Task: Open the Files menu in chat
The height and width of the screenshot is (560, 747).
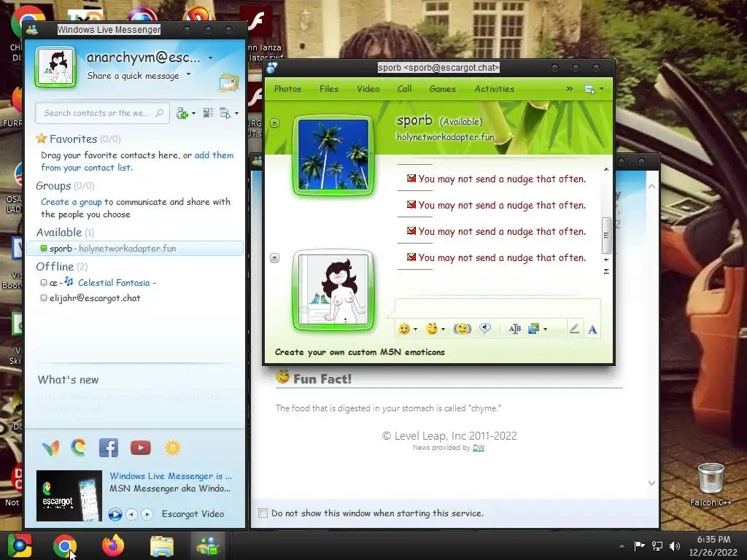Action: pyautogui.click(x=329, y=89)
